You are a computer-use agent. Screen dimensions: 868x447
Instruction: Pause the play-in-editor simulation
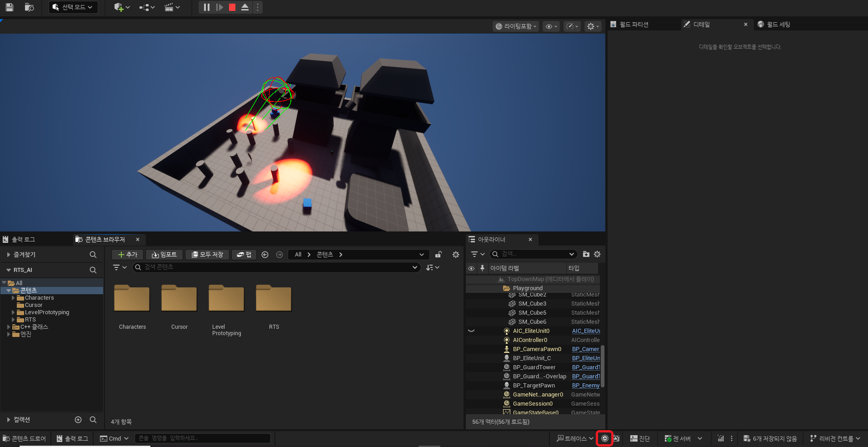click(206, 7)
